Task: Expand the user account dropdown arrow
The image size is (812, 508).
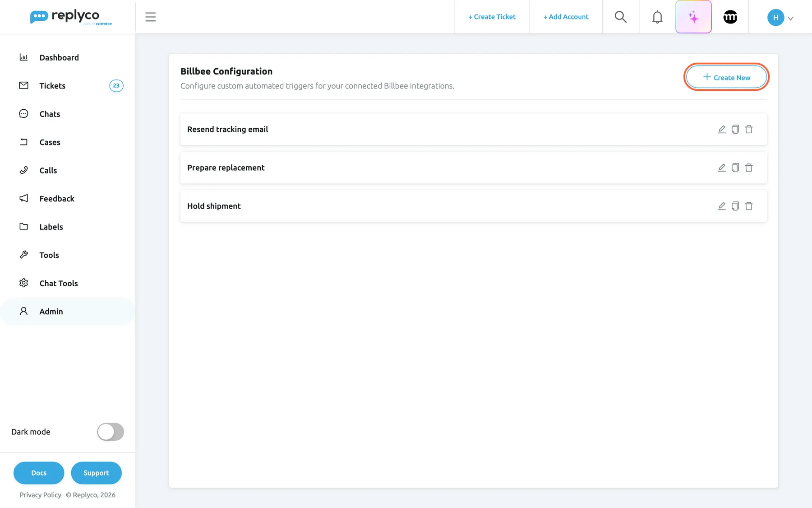Action: coord(790,19)
